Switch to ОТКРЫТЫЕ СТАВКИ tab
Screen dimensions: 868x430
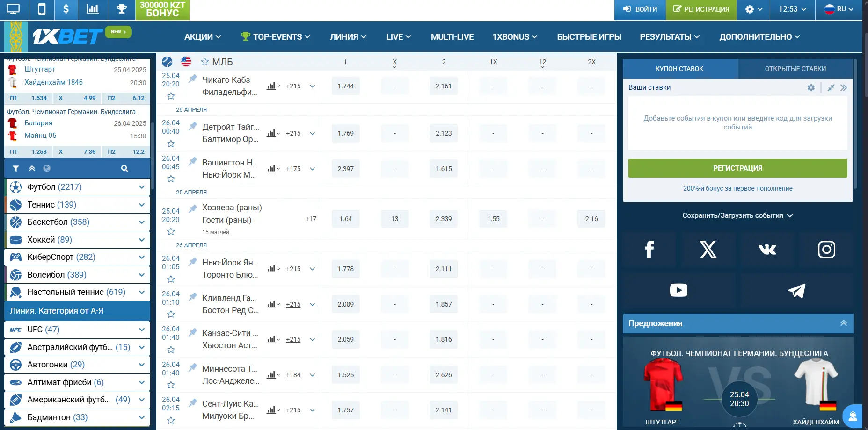[795, 69]
